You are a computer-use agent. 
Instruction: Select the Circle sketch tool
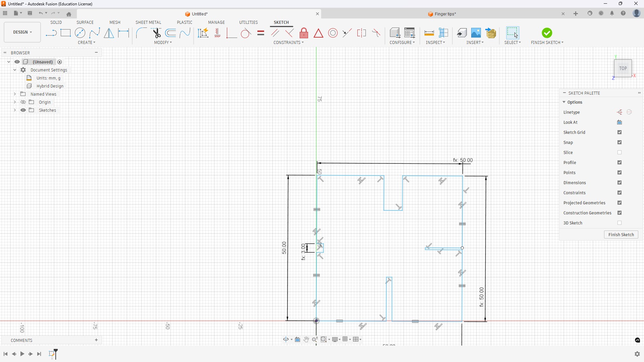click(x=80, y=33)
